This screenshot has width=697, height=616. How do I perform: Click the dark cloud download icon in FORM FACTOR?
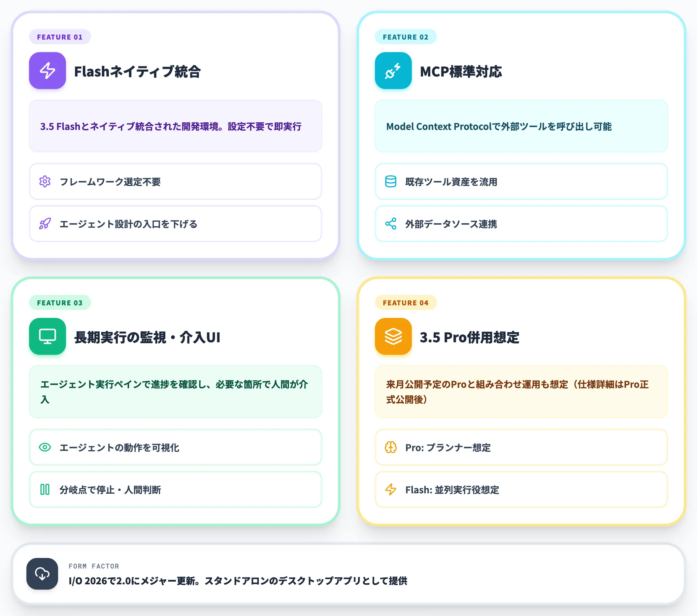[42, 574]
